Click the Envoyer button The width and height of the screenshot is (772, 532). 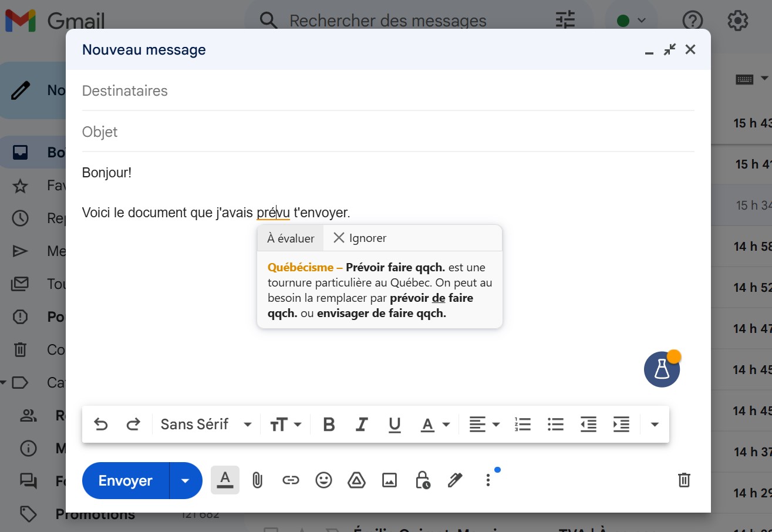click(x=126, y=481)
